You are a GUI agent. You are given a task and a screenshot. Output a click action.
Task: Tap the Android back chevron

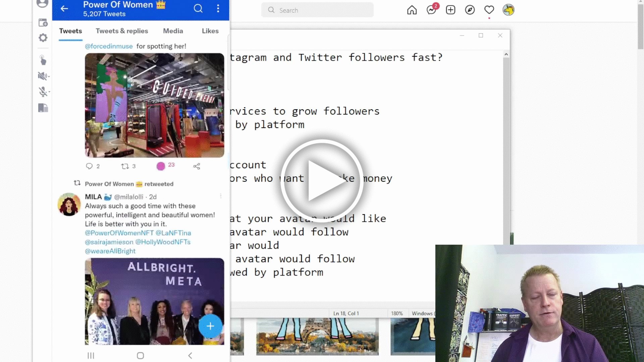[190, 355]
